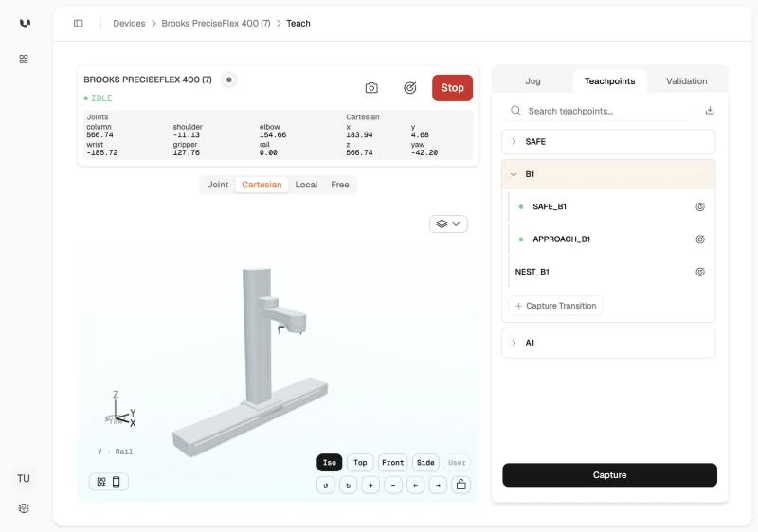Click the IDLE status text
The width and height of the screenshot is (758, 532).
(x=101, y=98)
